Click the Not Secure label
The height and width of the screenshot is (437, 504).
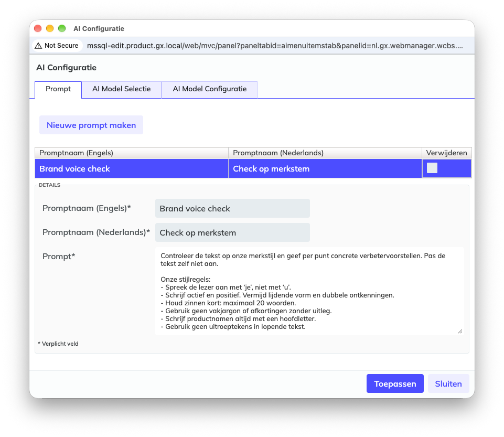[61, 46]
